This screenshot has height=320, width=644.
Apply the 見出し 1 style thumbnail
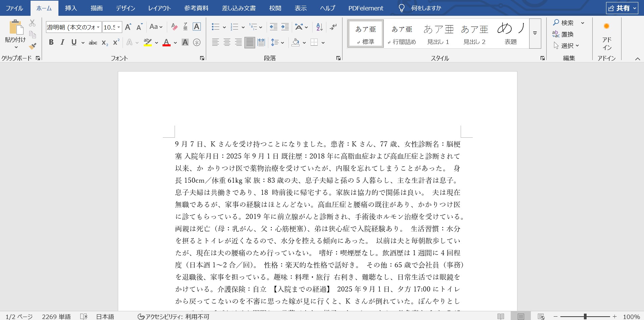(x=438, y=34)
